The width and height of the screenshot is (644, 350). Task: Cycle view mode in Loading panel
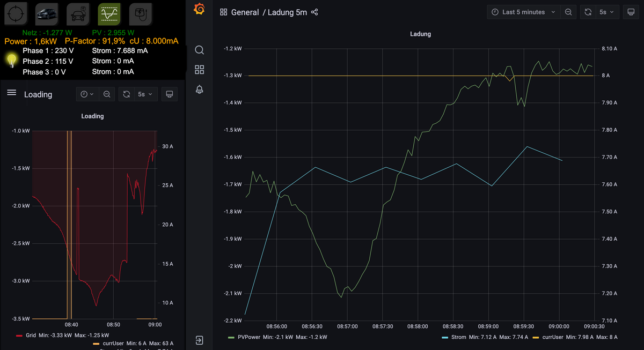(170, 94)
